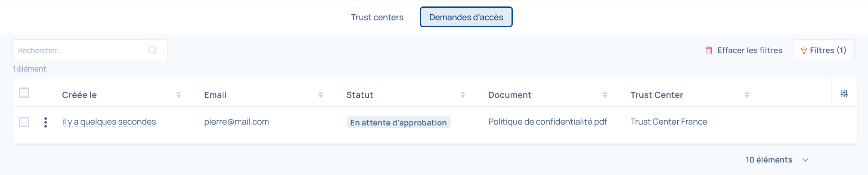This screenshot has height=175, width=868.
Task: Click Effacer les filtres
Action: point(750,50)
